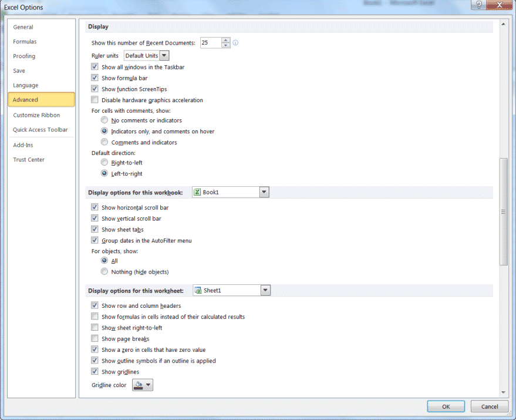Close the Excel Options dialog
This screenshot has width=516, height=420.
coord(499,5)
